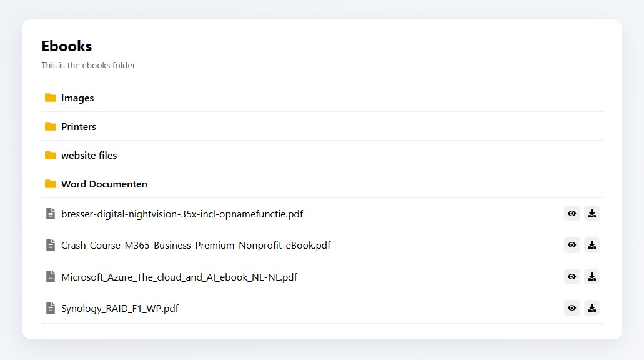
Task: Open bresser-digital-nightvision-35x PDF file name
Action: click(182, 214)
